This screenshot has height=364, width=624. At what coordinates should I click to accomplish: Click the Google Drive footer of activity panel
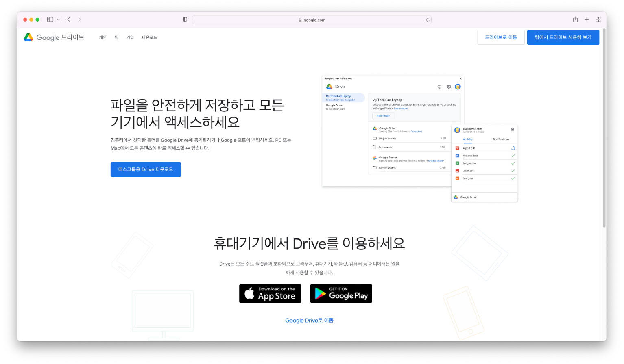pos(484,197)
